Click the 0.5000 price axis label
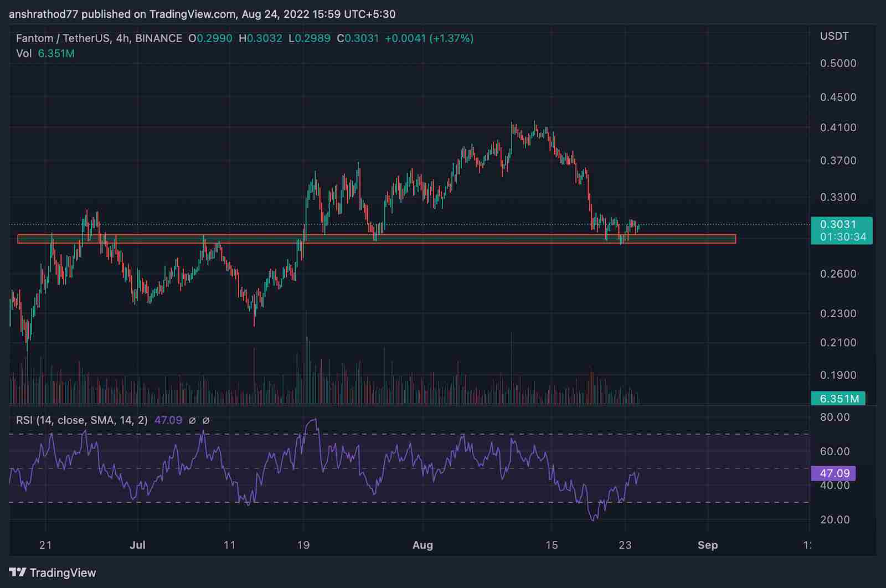 point(838,63)
